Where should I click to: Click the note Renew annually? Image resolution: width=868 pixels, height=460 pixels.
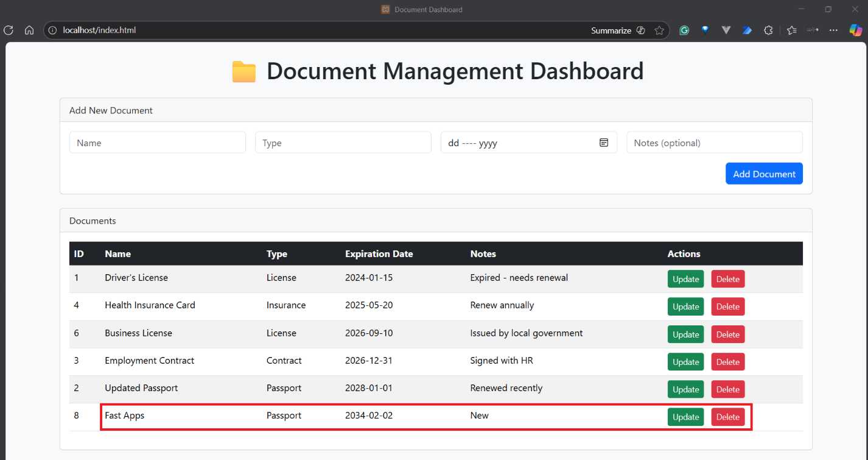pyautogui.click(x=502, y=305)
